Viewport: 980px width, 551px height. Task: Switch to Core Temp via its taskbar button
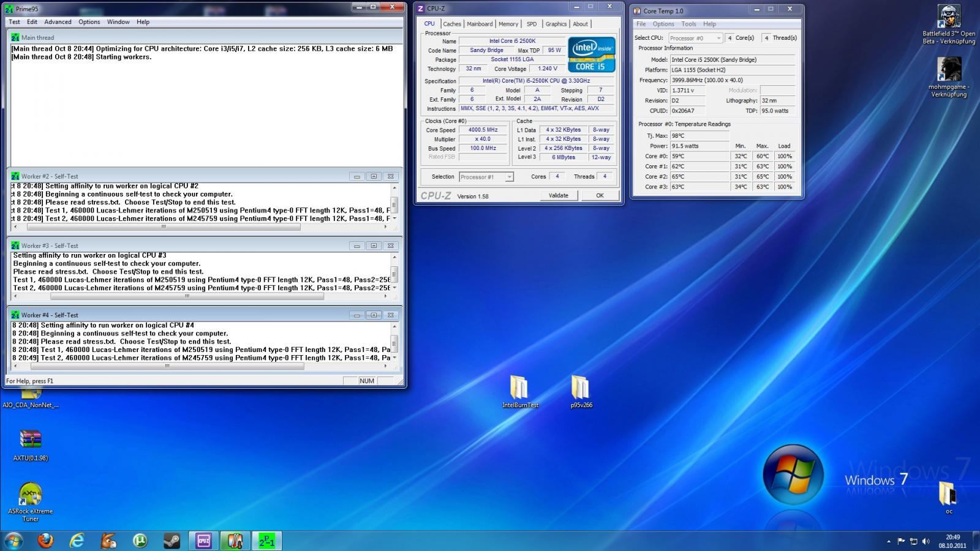coord(235,541)
